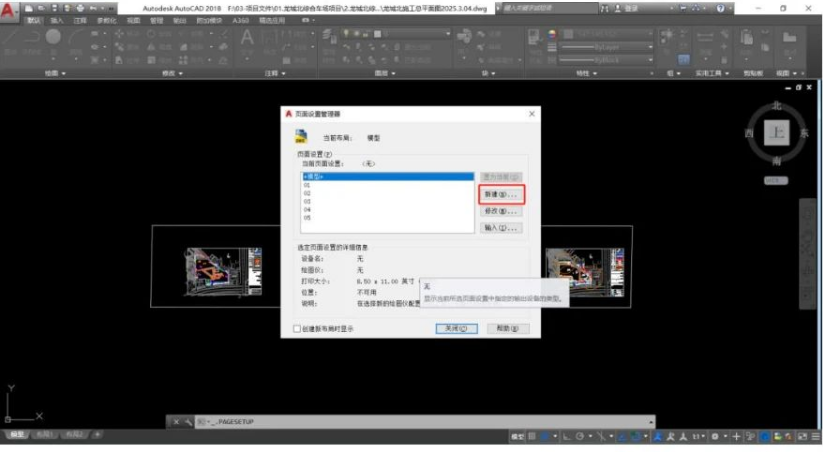This screenshot has height=452, width=823.
Task: Toggle ortho mode in status bar
Action: click(567, 436)
